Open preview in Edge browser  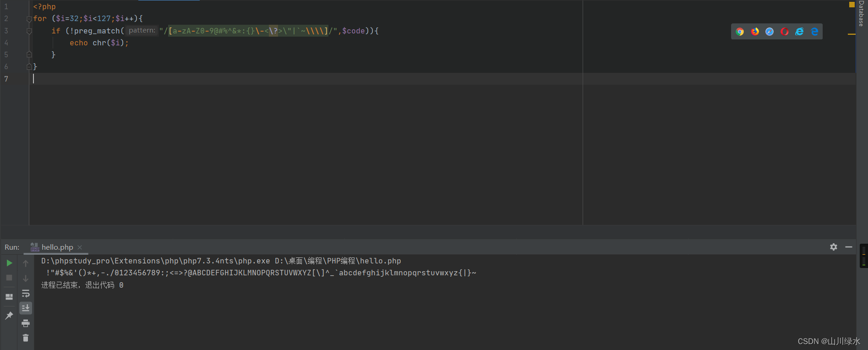coord(814,32)
